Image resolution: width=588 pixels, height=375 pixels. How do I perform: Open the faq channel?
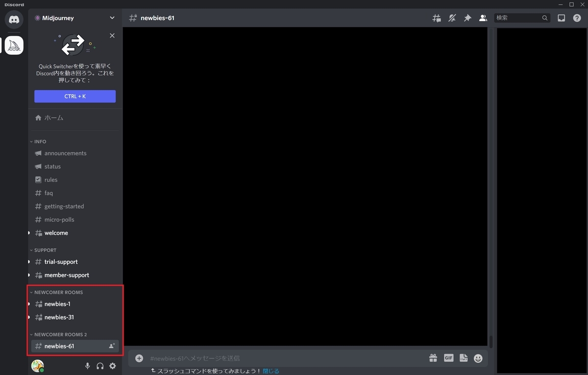(75, 193)
